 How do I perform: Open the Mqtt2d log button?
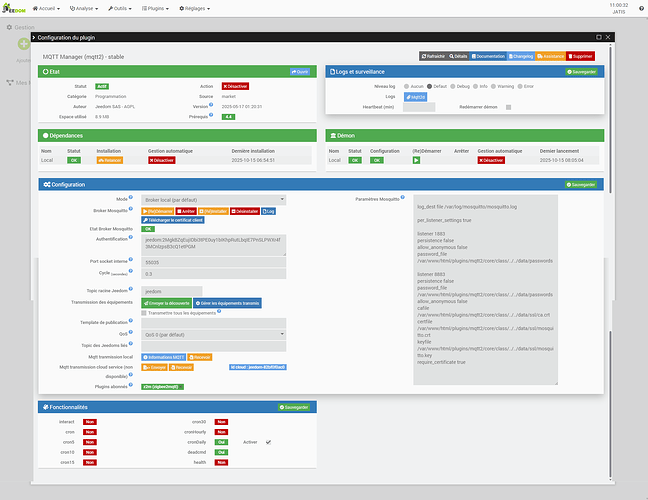pyautogui.click(x=415, y=97)
